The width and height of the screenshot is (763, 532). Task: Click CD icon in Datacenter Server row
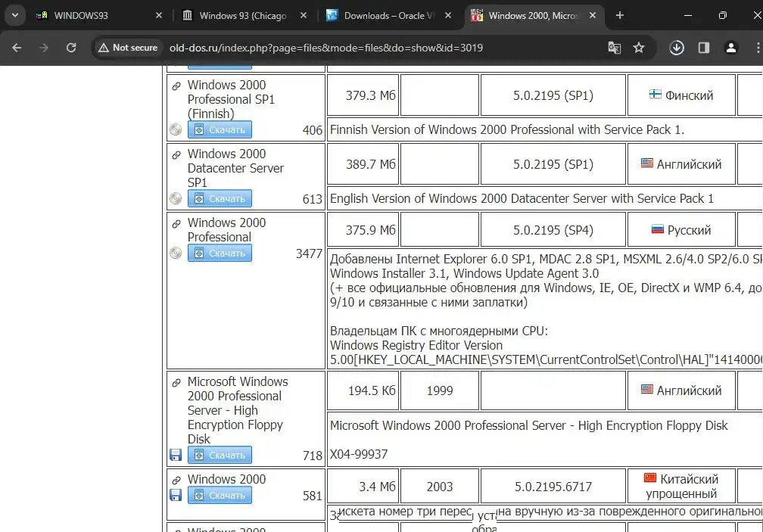176,198
